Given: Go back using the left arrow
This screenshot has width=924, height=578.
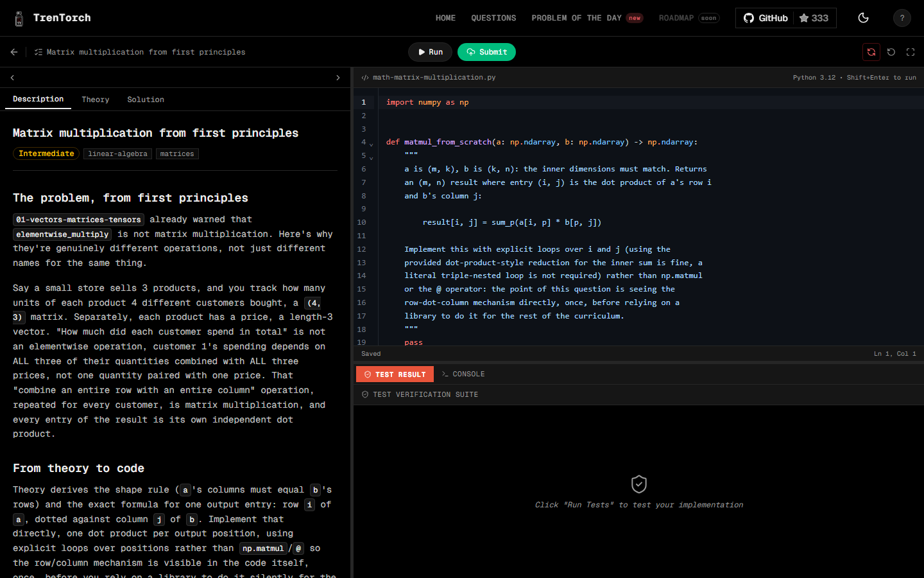Looking at the screenshot, I should (x=14, y=52).
